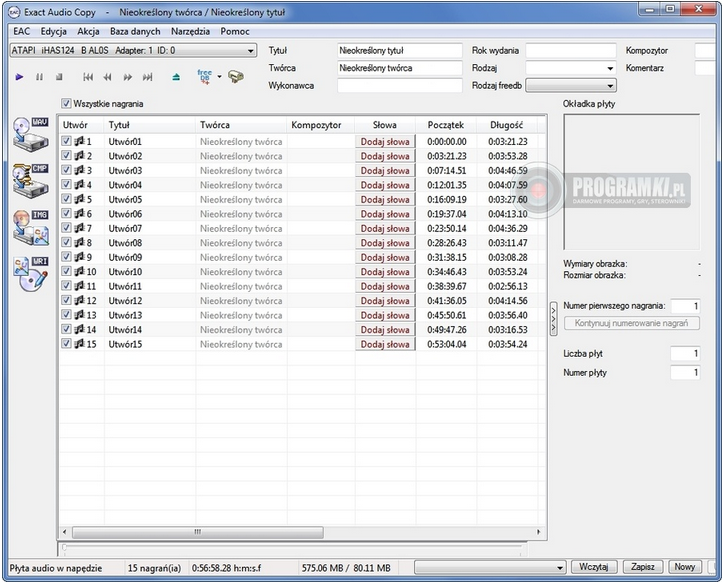Query freedb for disc information
Viewport: 725px width, 586px height.
coord(204,76)
